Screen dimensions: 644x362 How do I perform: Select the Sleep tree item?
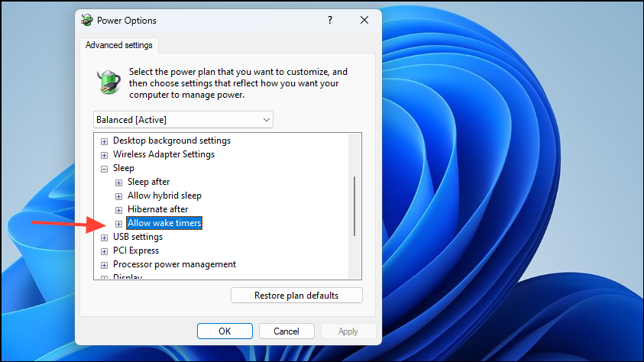click(x=124, y=168)
